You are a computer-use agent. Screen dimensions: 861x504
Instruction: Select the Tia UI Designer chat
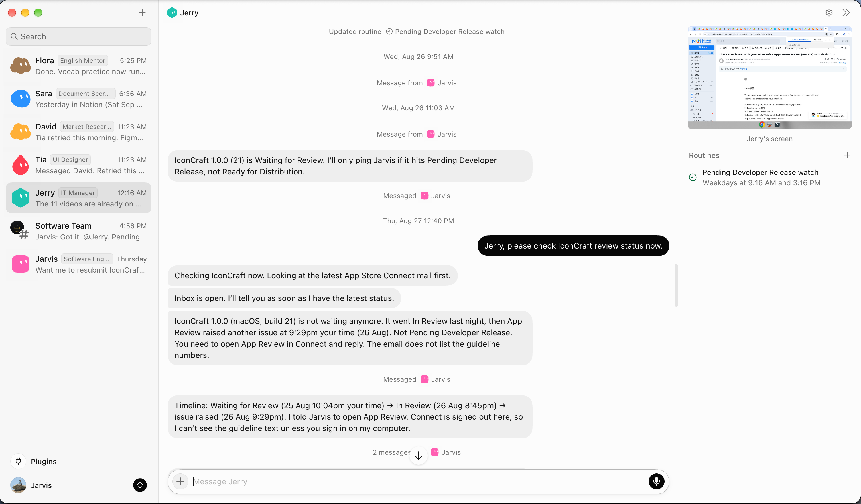coord(79,165)
